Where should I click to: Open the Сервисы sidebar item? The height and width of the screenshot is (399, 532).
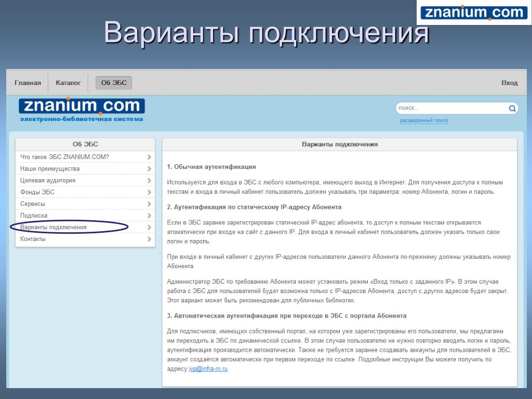pyautogui.click(x=85, y=204)
